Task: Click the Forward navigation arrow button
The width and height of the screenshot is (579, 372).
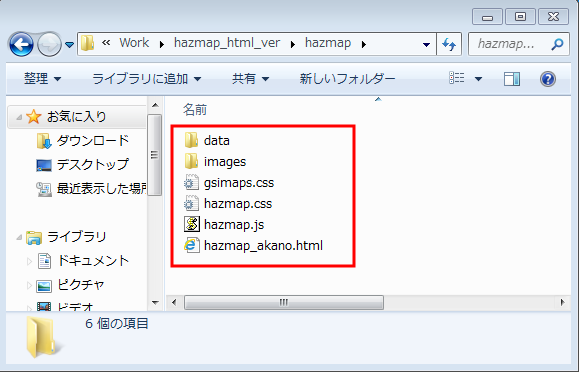Action: point(49,44)
